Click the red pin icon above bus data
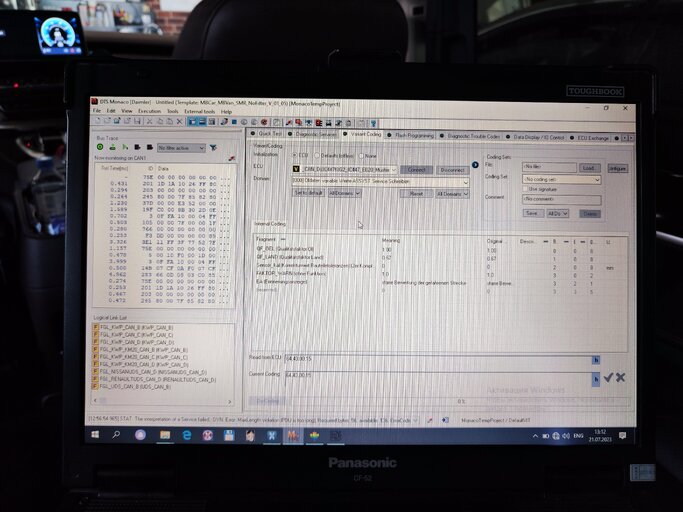 tap(232, 158)
